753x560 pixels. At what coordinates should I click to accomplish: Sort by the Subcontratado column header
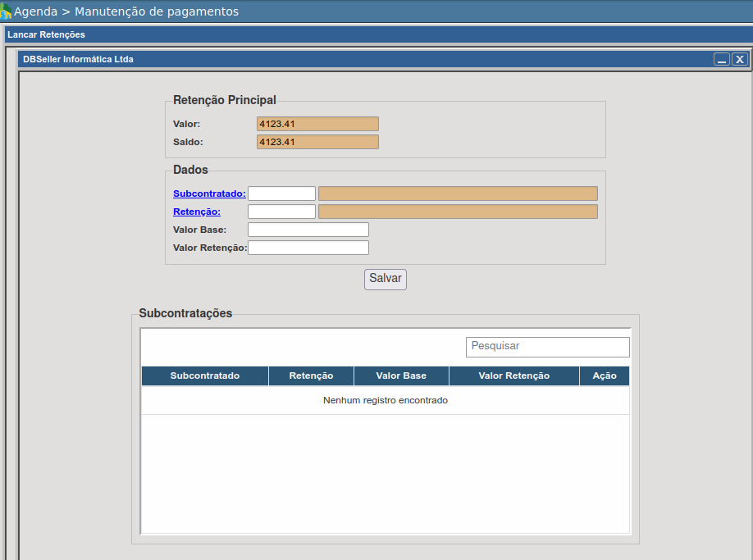(204, 376)
